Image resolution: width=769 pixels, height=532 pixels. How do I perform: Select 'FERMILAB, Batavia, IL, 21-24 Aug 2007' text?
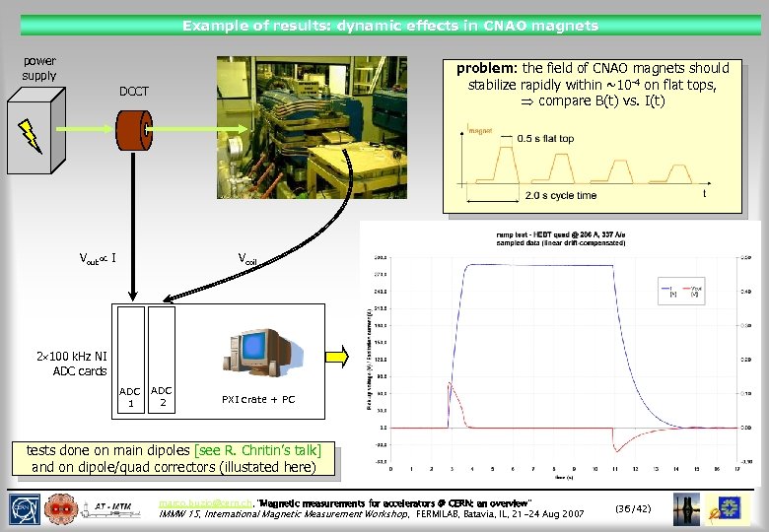click(500, 514)
